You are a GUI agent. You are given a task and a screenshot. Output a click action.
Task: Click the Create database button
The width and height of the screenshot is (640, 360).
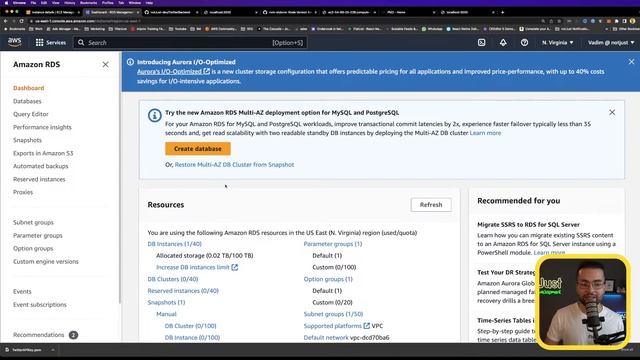click(x=198, y=149)
